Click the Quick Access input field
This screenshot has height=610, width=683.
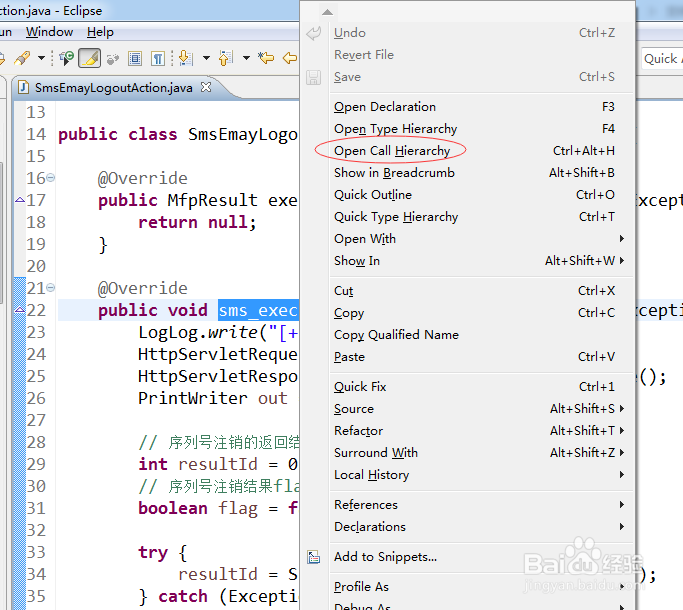[x=662, y=58]
